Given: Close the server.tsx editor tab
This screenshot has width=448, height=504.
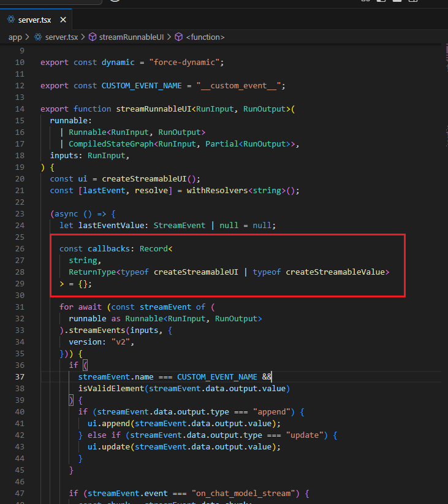Looking at the screenshot, I should tap(63, 20).
